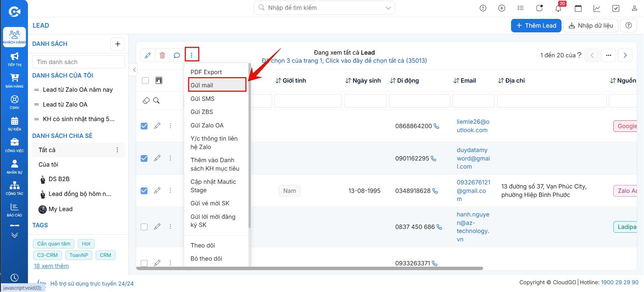The image size is (644, 292).
Task: Choose Gửi SMS from menu
Action: pyautogui.click(x=216, y=99)
